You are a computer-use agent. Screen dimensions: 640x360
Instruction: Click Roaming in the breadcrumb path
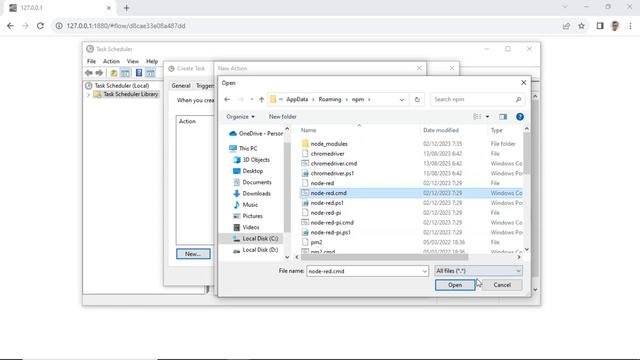329,99
